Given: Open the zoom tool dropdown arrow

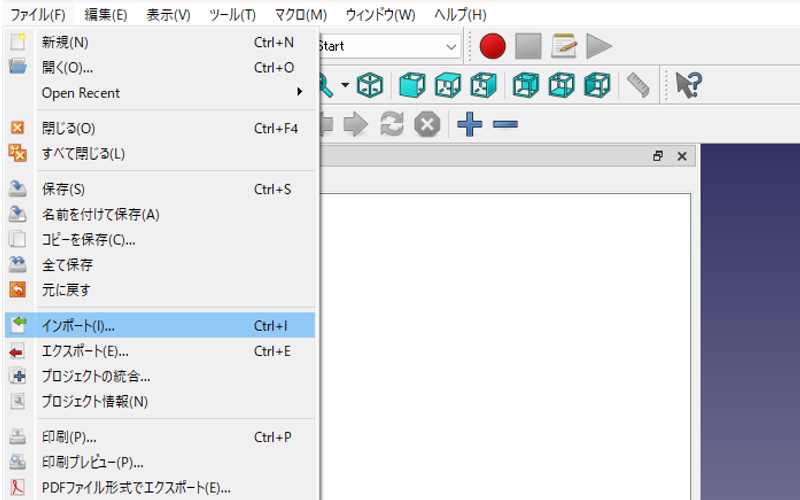Looking at the screenshot, I should click(345, 85).
